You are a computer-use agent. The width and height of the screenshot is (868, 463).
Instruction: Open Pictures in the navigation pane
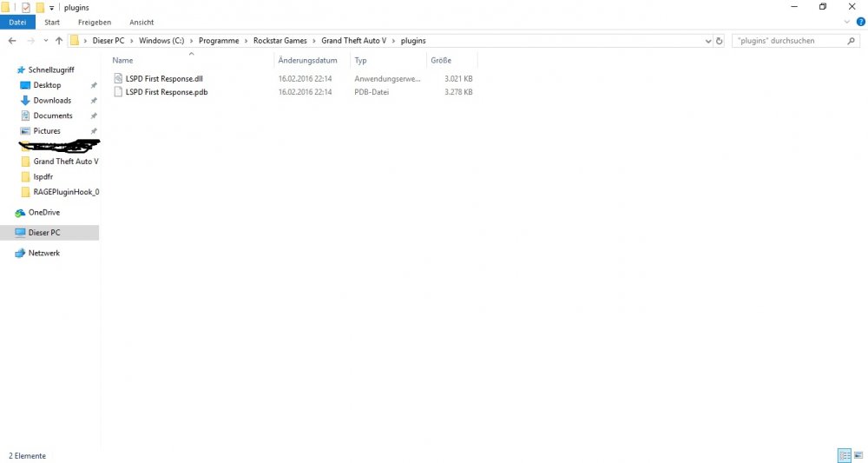click(x=47, y=130)
